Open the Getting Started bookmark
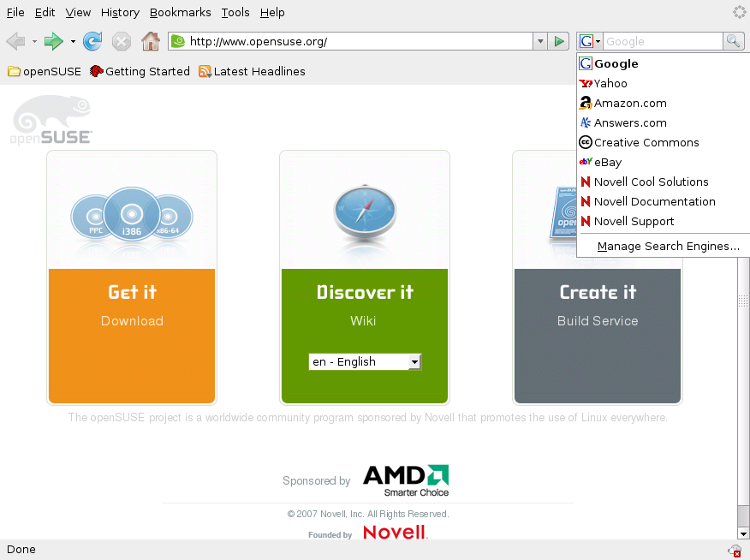Viewport: 750px width, 560px height. click(140, 71)
